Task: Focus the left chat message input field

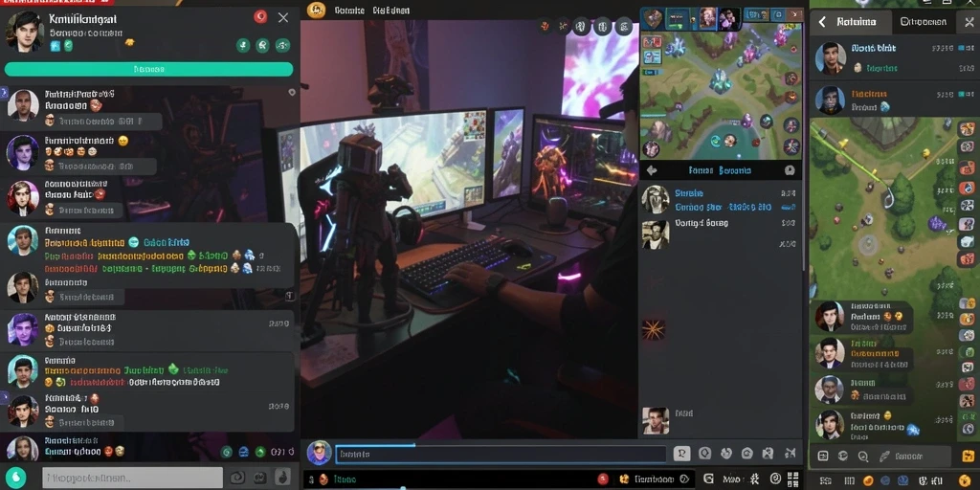Action: pos(132,479)
